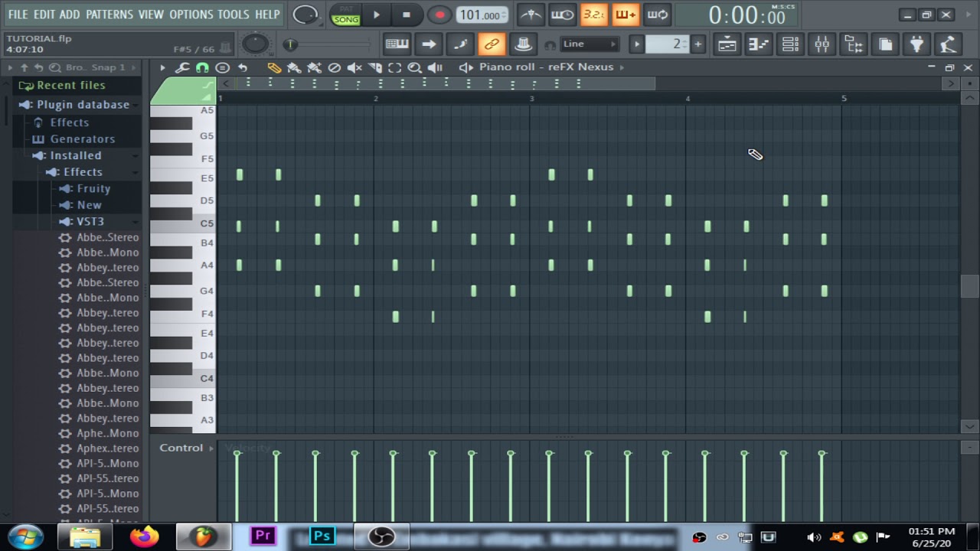980x551 pixels.
Task: Open Premiere Pro from the taskbar
Action: click(263, 536)
